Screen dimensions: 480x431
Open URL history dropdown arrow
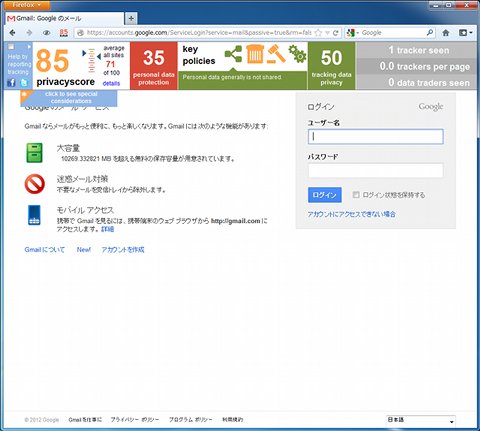click(x=327, y=33)
